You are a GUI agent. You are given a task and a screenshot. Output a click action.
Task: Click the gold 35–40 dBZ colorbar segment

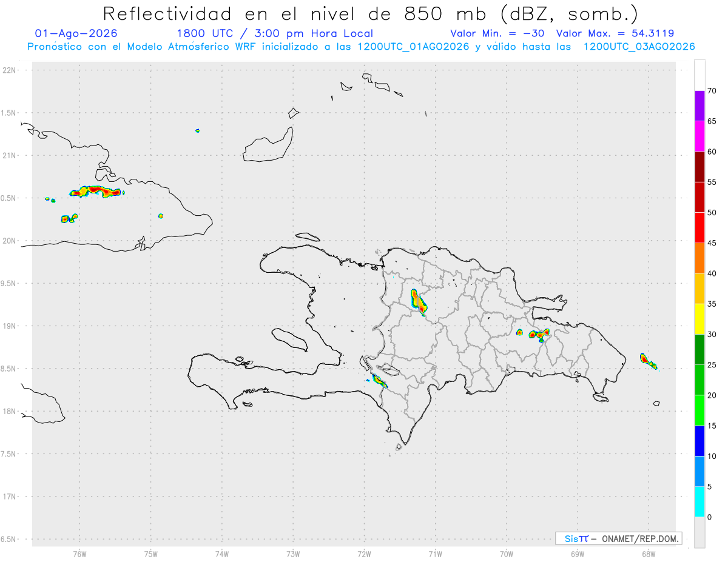click(699, 289)
